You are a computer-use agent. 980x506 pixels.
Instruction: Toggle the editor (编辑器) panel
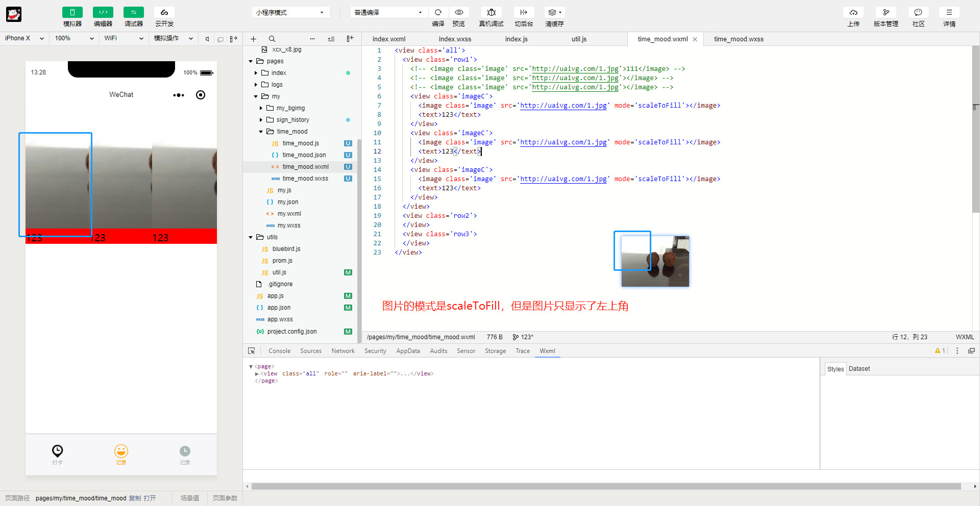pyautogui.click(x=103, y=12)
